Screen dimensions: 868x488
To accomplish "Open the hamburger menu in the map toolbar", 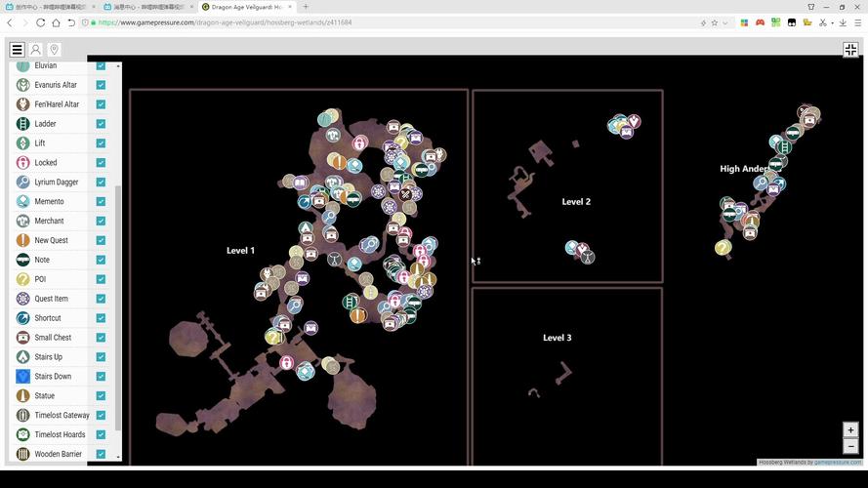I will coord(17,50).
